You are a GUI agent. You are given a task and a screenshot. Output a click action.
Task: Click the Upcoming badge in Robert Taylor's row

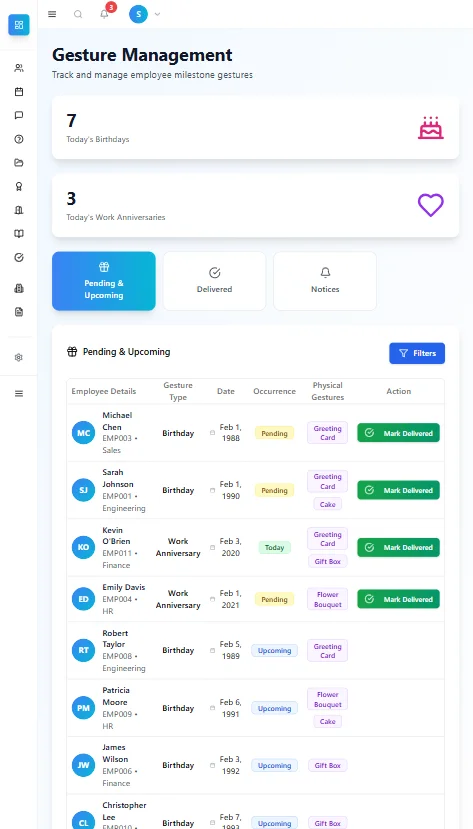coord(274,651)
